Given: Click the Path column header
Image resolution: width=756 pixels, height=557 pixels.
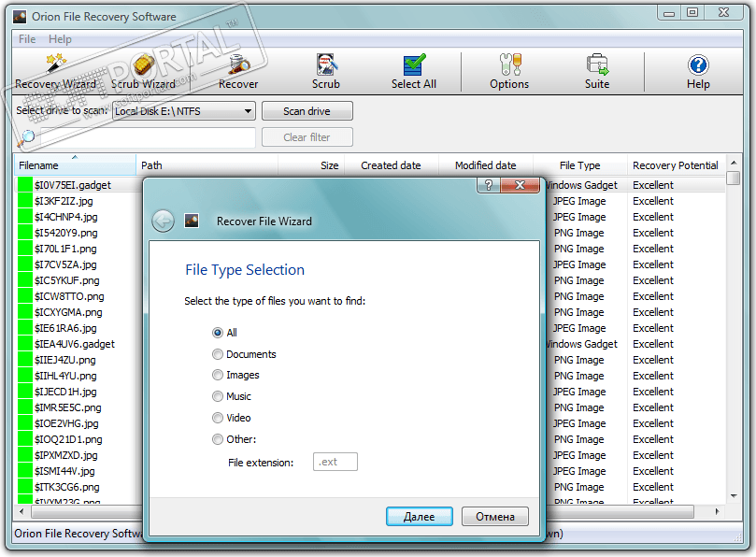Looking at the screenshot, I should point(207,165).
